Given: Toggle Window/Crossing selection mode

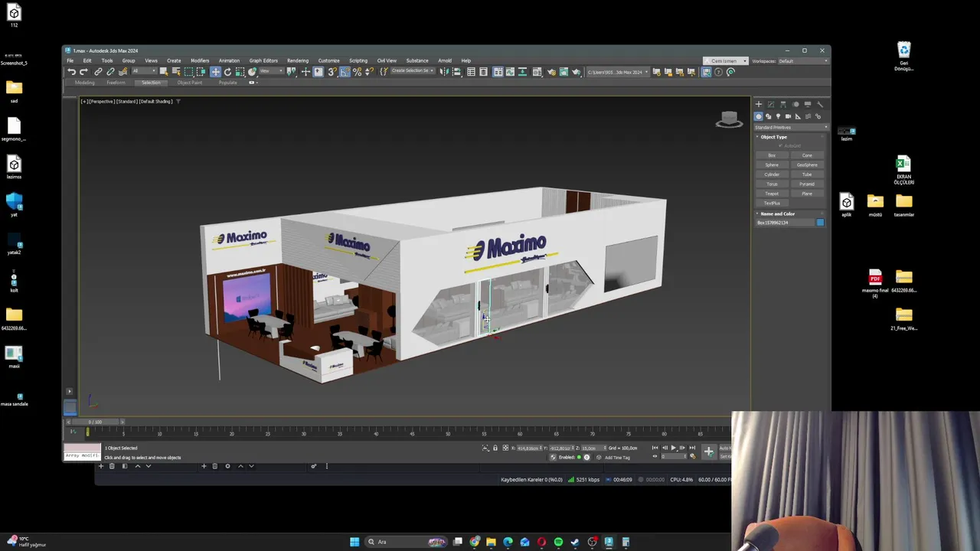Looking at the screenshot, I should point(201,72).
